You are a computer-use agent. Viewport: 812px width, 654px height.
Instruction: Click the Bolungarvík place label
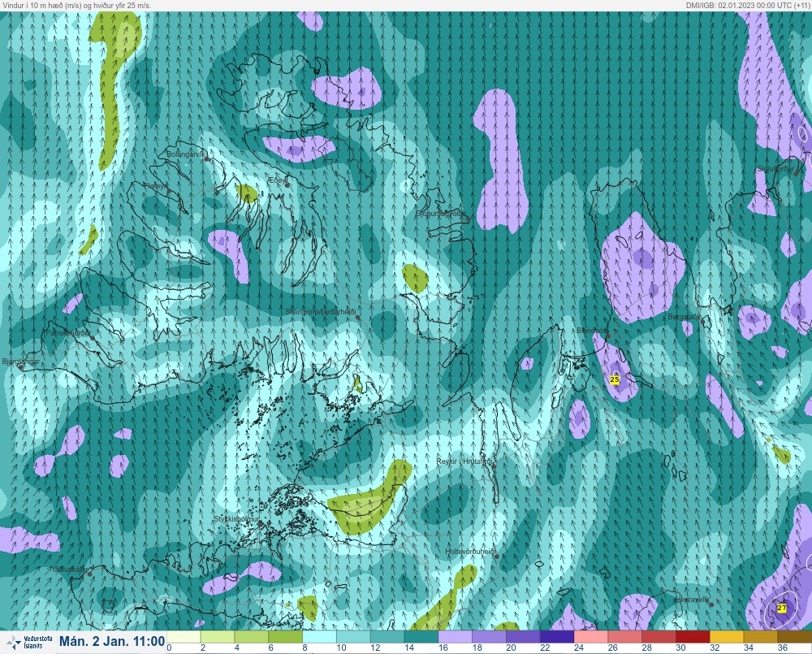[x=186, y=154]
